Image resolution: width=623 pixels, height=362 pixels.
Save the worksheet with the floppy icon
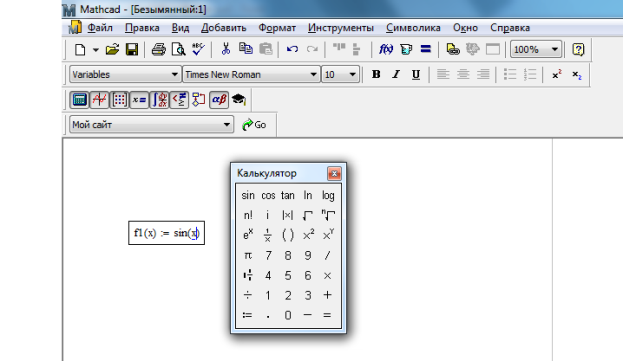(132, 50)
